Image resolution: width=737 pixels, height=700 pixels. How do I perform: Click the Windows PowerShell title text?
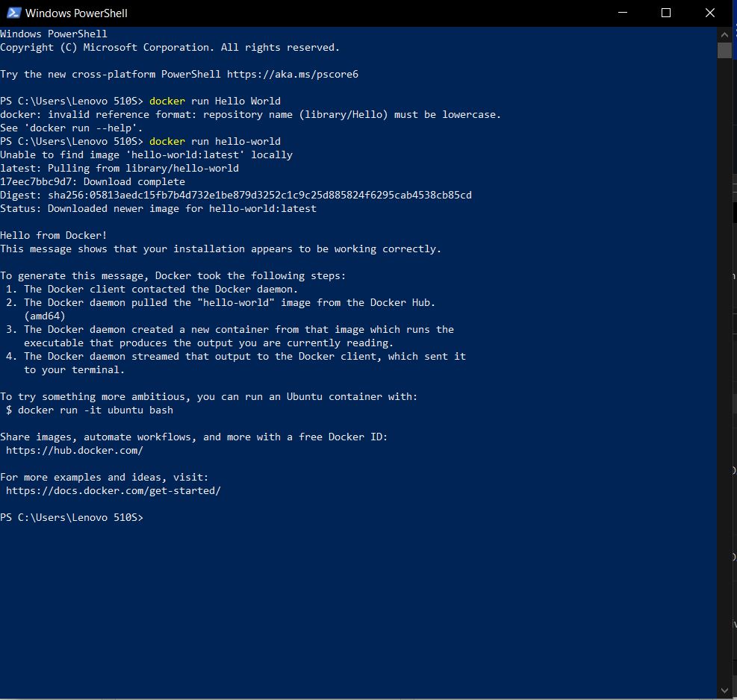click(x=76, y=13)
